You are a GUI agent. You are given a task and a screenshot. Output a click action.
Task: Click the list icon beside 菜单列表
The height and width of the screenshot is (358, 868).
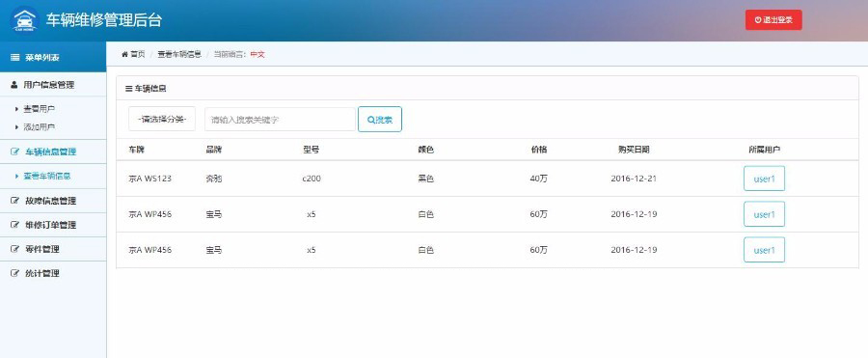point(14,58)
